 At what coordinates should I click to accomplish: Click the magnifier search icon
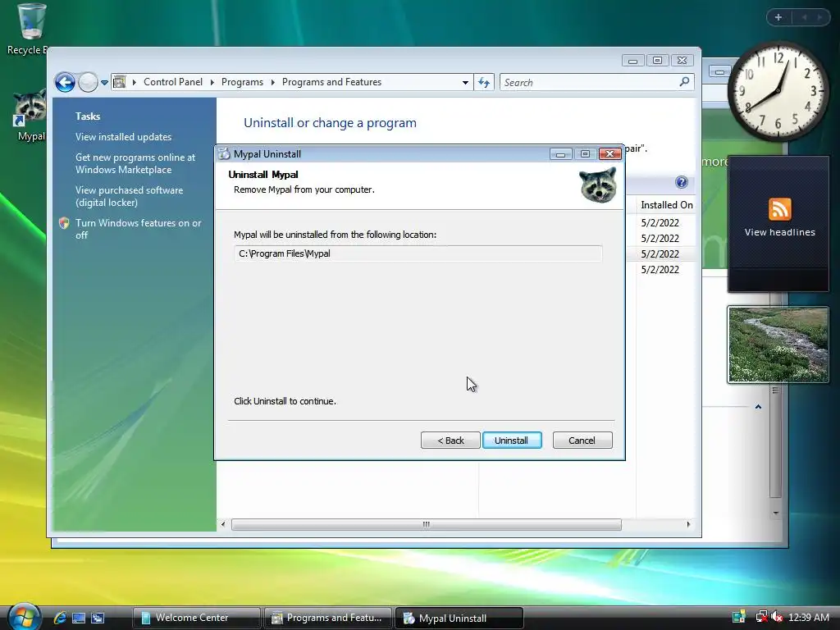point(684,82)
